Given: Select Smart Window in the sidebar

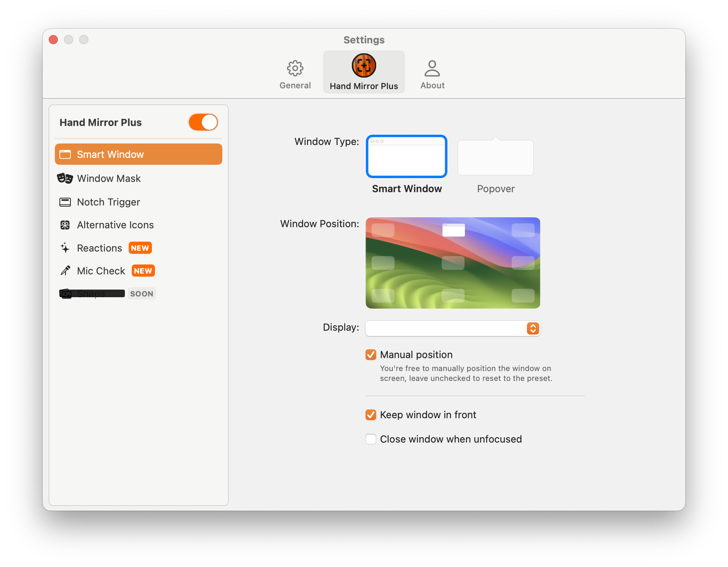Looking at the screenshot, I should (x=139, y=154).
